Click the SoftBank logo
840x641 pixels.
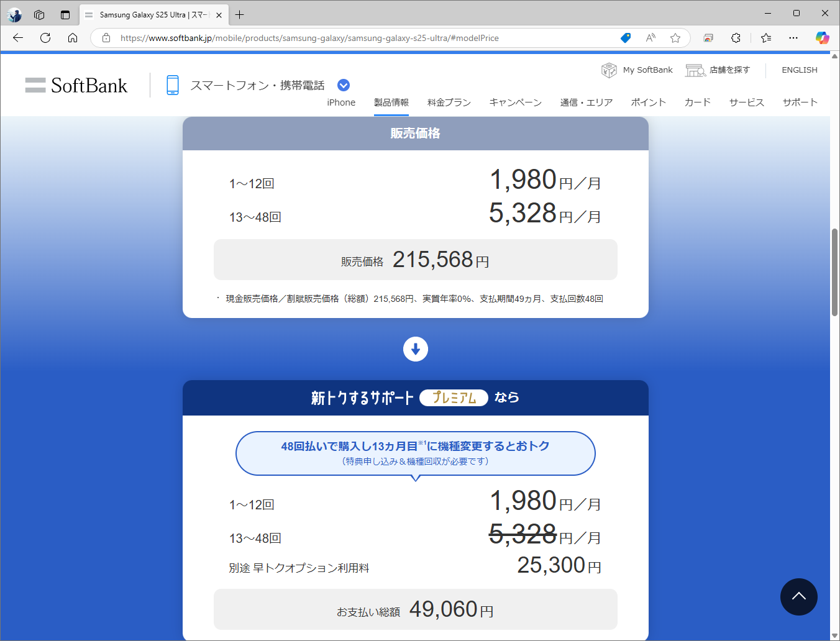coord(76,85)
